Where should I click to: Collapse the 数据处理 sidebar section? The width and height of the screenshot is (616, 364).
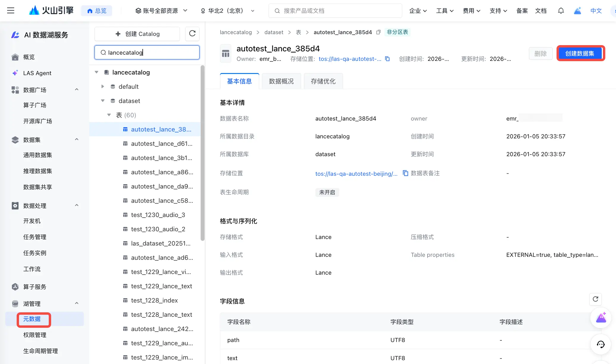(x=77, y=205)
